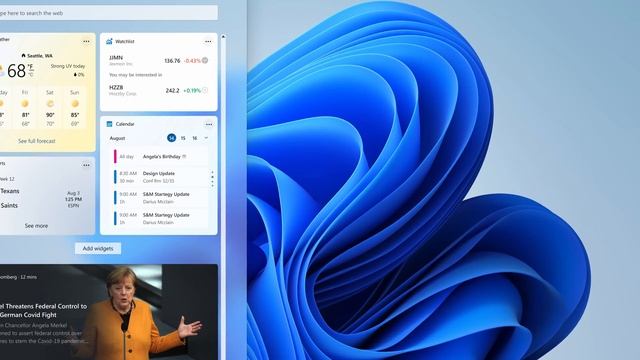Viewport: 640px width, 360px height.
Task: Switch temperature unit to Fahrenheit
Action: click(31, 67)
